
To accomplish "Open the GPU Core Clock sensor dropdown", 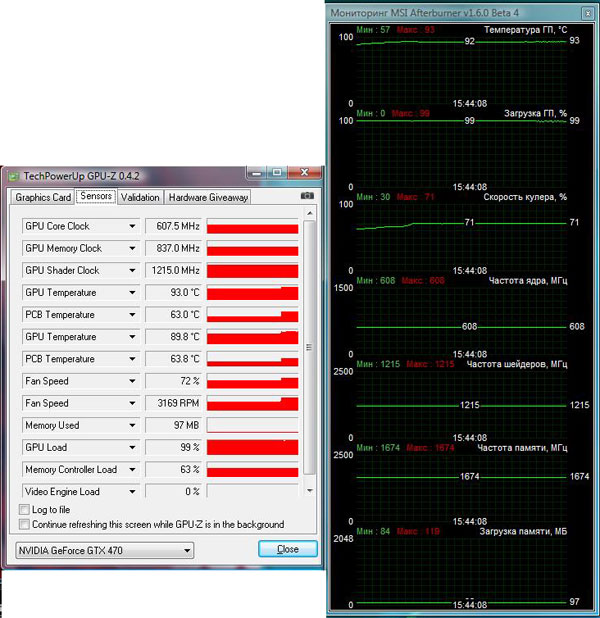I will pos(132,226).
